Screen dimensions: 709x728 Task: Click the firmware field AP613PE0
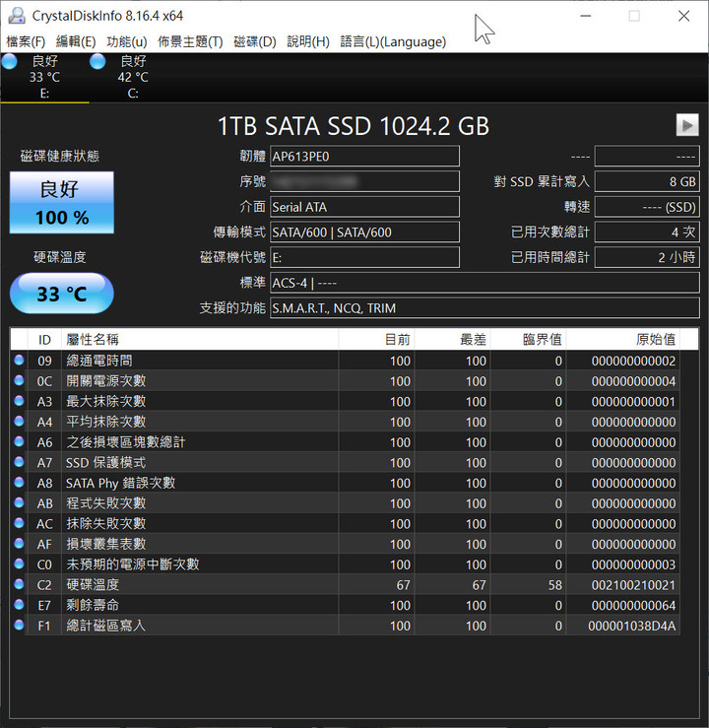pyautogui.click(x=364, y=156)
